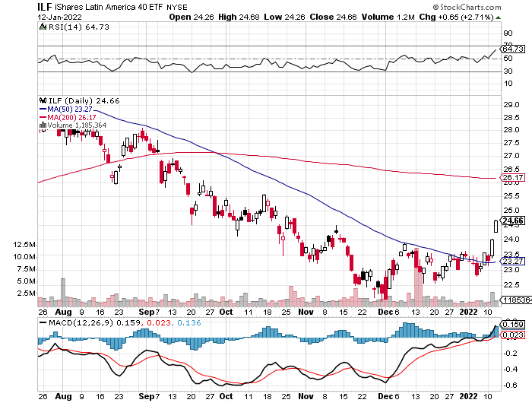Click the 0.159 MACD value tag

[x=513, y=324]
